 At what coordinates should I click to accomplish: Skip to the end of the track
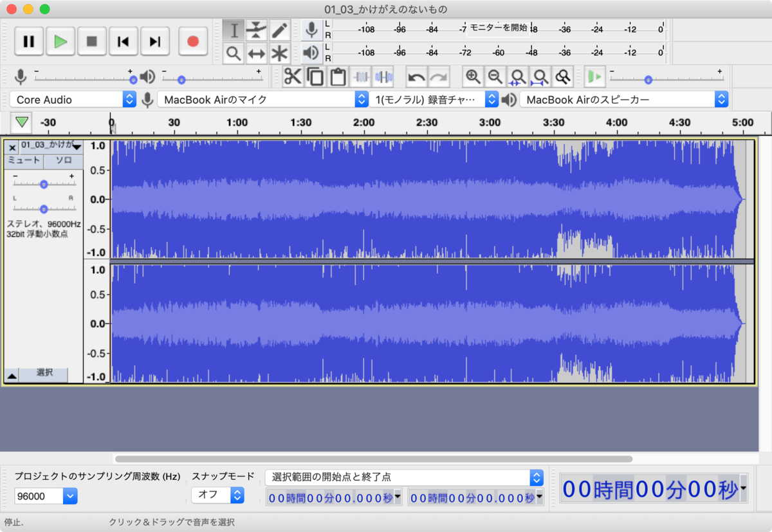[x=155, y=42]
